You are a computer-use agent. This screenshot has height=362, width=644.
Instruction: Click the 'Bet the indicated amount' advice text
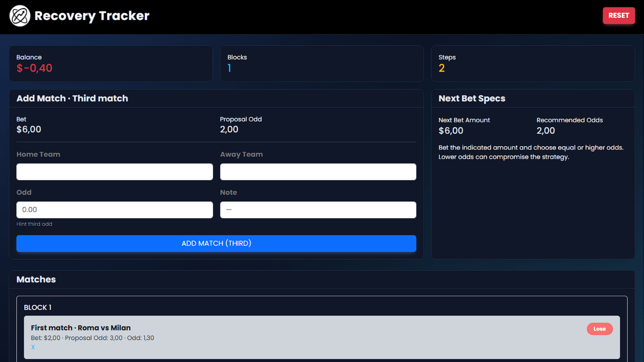click(x=531, y=152)
